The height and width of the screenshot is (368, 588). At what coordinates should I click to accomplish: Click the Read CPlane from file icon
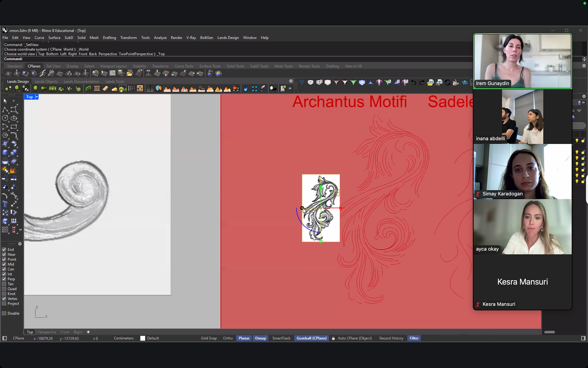click(x=130, y=73)
